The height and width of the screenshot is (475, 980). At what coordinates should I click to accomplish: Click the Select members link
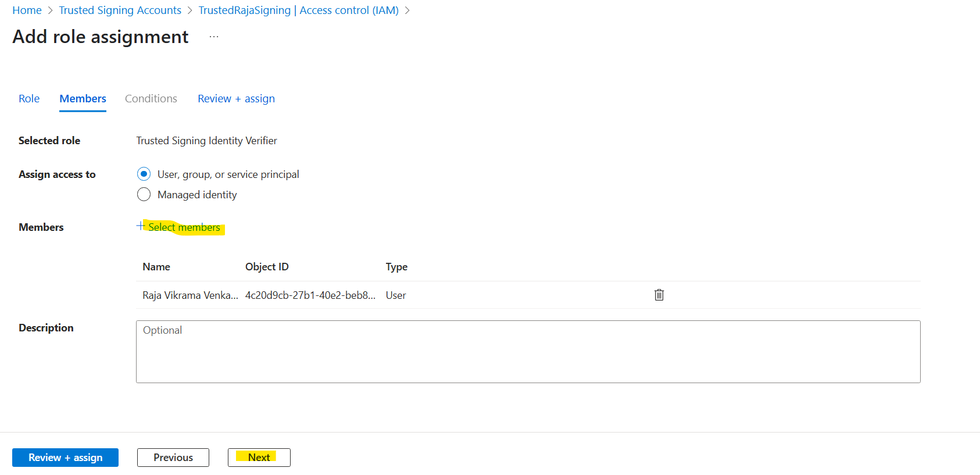(184, 227)
